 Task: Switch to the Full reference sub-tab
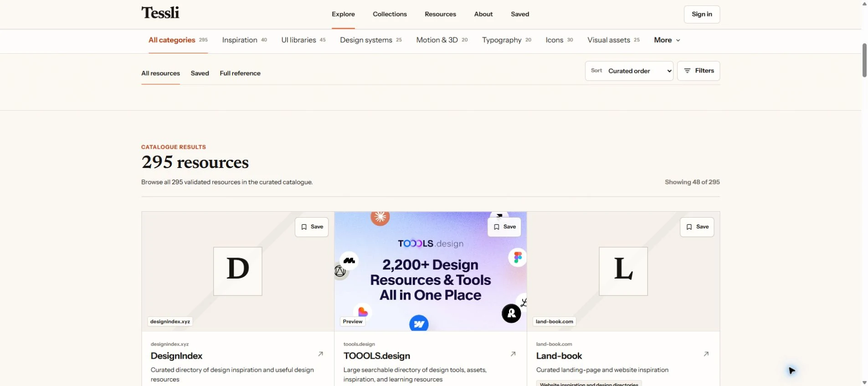(x=240, y=73)
